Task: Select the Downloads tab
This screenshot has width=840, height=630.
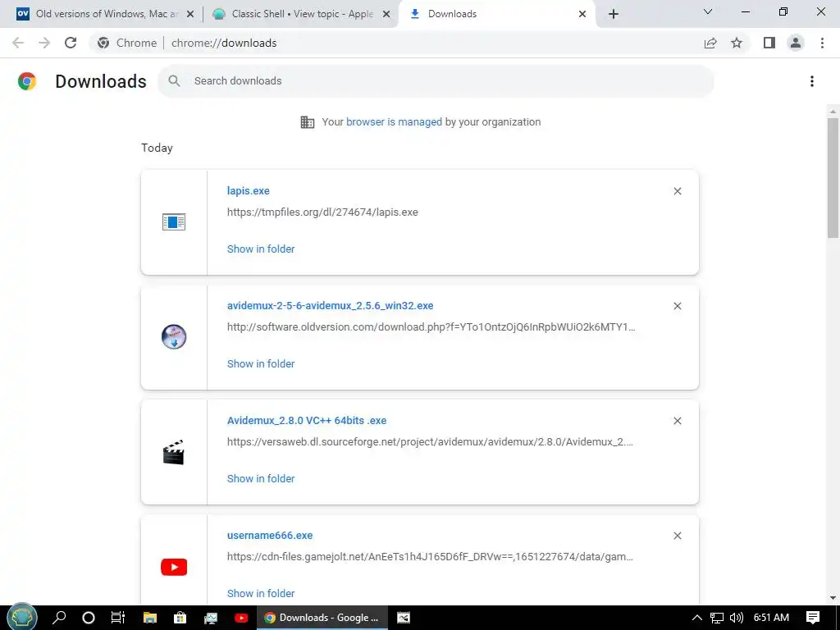Action: tap(495, 14)
